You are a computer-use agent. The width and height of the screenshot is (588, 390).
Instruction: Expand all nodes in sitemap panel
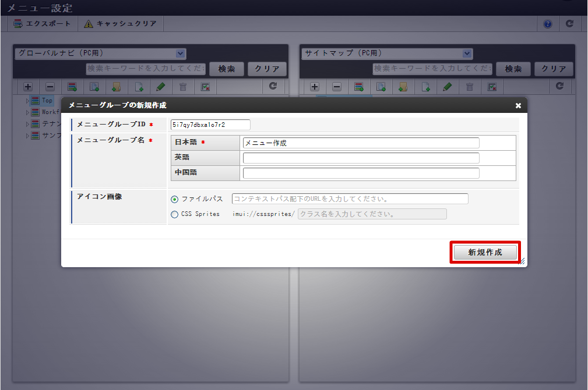pos(314,87)
